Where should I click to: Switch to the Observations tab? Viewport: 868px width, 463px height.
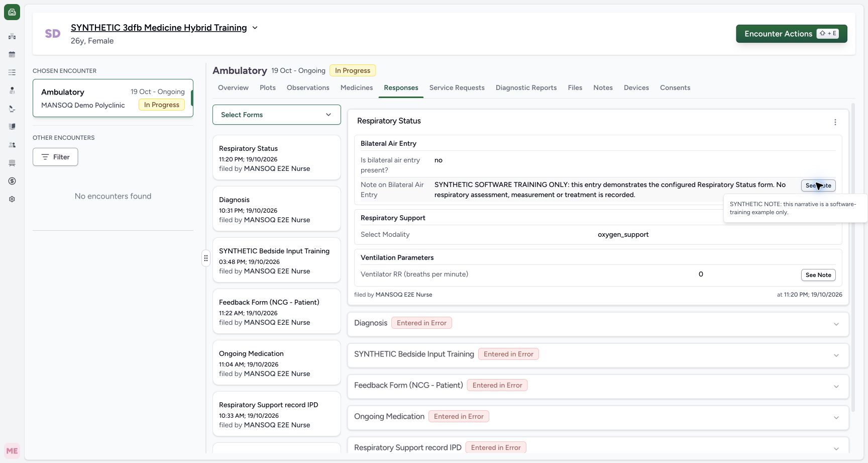[x=308, y=87]
